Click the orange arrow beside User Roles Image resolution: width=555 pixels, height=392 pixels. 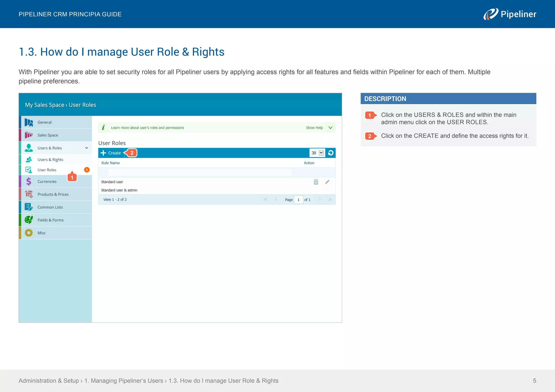pyautogui.click(x=87, y=170)
